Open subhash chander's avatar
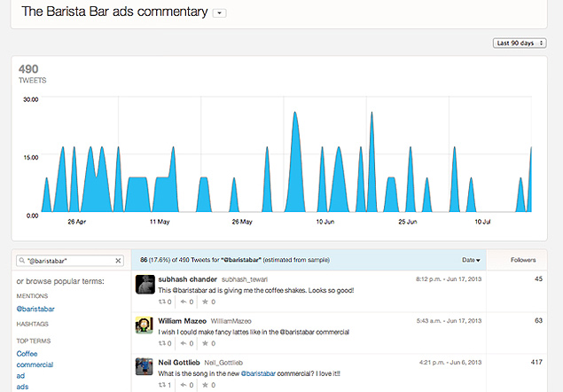563x392 pixels. (x=145, y=285)
